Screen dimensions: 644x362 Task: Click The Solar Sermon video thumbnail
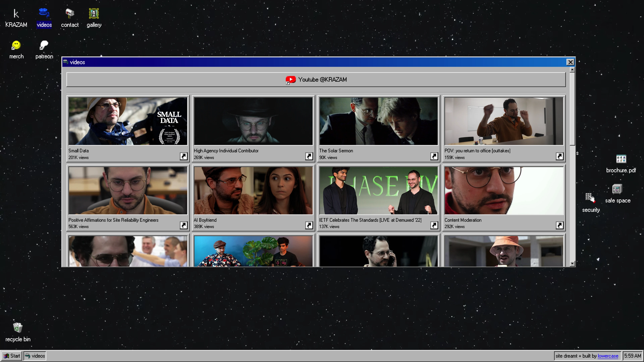pyautogui.click(x=379, y=121)
